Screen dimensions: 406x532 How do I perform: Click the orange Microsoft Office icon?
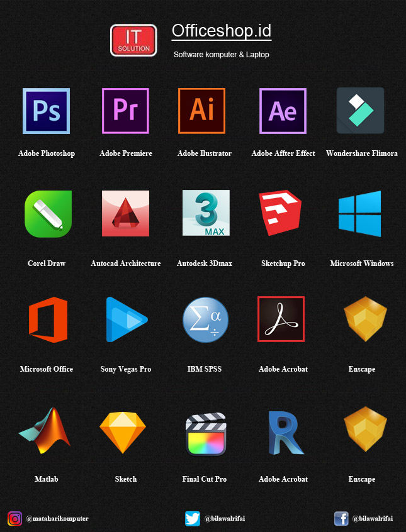point(48,319)
